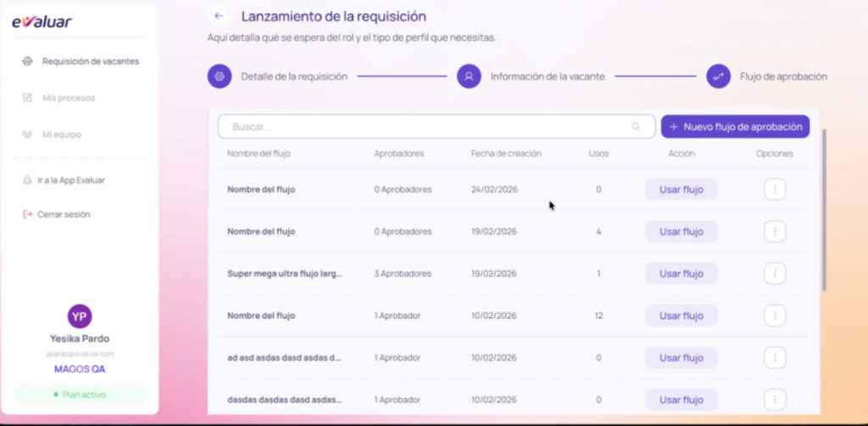The height and width of the screenshot is (426, 868).
Task: Open Ir a la App Evaluar link
Action: (x=70, y=180)
